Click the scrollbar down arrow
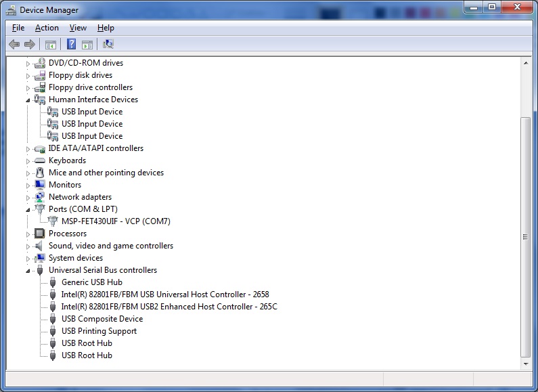This screenshot has width=538, height=392. (x=526, y=364)
